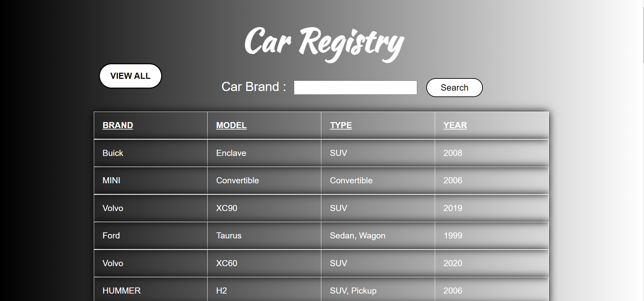644x301 pixels.
Task: Select the XC90 model cell
Action: pyautogui.click(x=264, y=208)
